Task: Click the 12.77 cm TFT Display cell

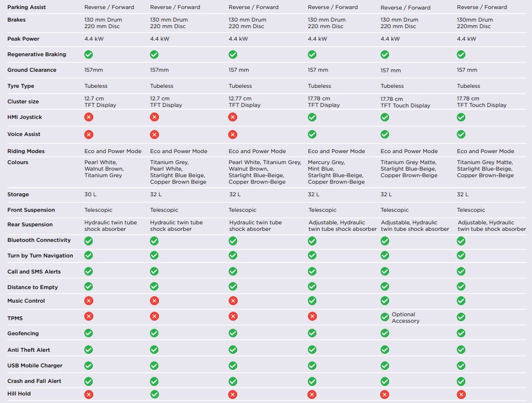Action: coord(245,102)
